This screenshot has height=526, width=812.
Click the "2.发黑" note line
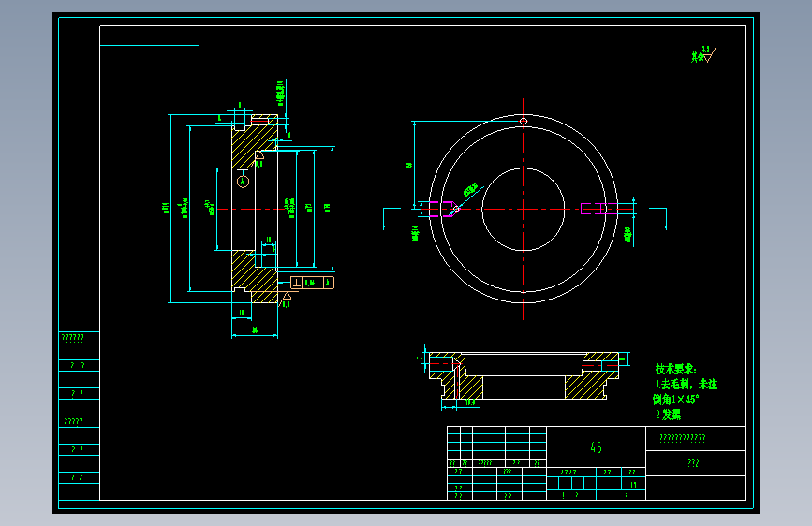tap(668, 415)
